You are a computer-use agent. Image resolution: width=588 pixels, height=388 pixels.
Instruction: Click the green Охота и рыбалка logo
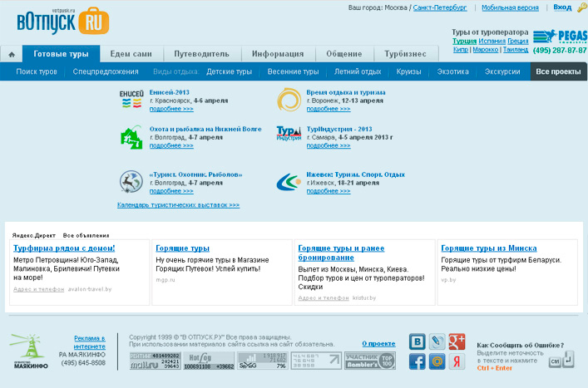pyautogui.click(x=131, y=137)
